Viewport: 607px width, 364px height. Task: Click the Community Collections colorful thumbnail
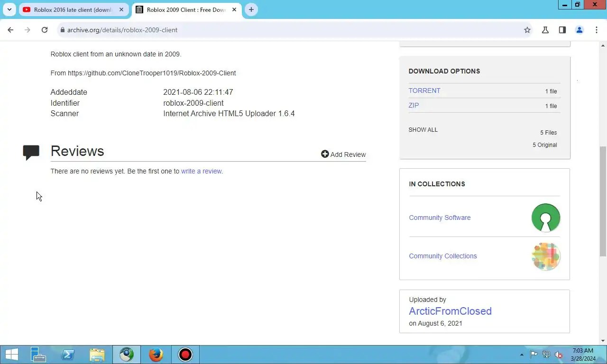[x=546, y=256]
